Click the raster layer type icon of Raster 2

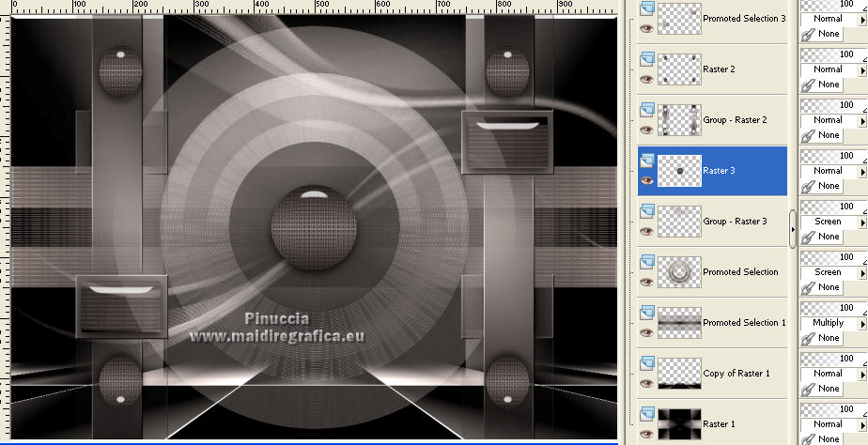coord(646,59)
